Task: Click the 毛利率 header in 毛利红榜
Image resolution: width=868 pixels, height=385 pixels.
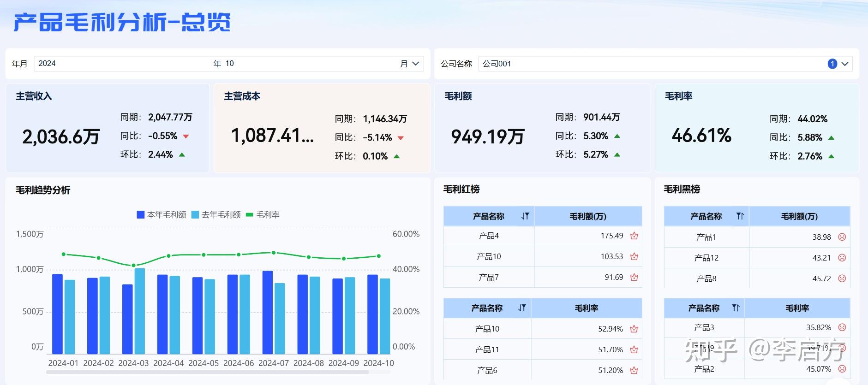Action: [x=587, y=308]
